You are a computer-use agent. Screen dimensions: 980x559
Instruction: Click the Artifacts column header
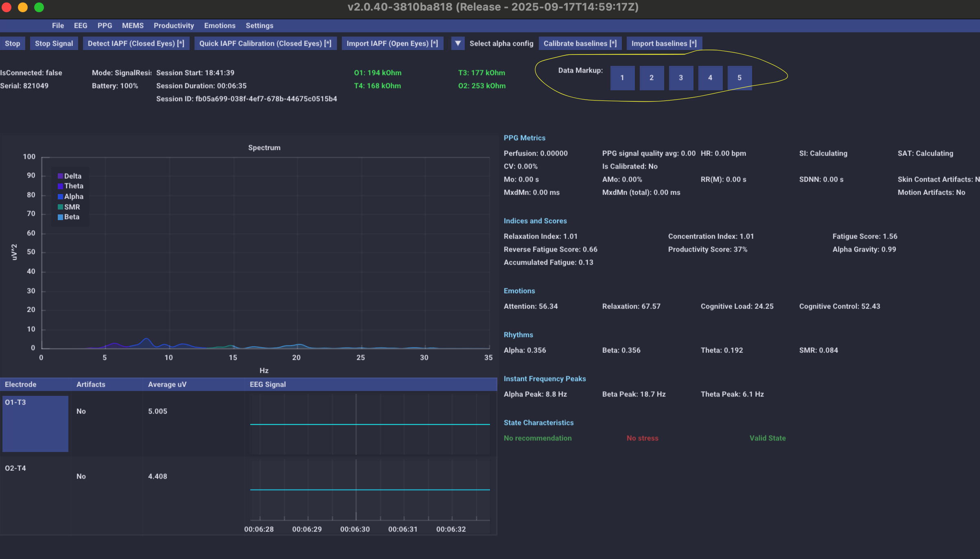(x=91, y=384)
